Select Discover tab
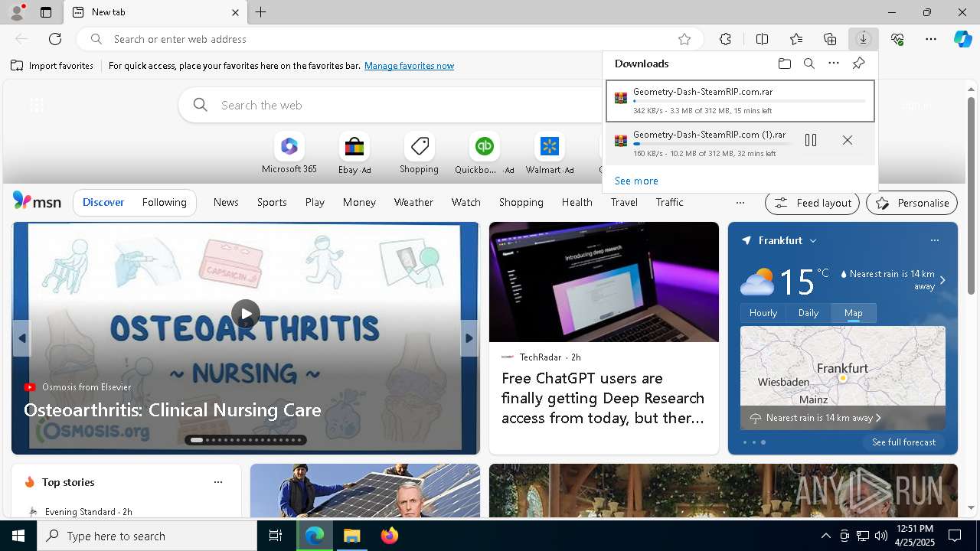 point(103,202)
